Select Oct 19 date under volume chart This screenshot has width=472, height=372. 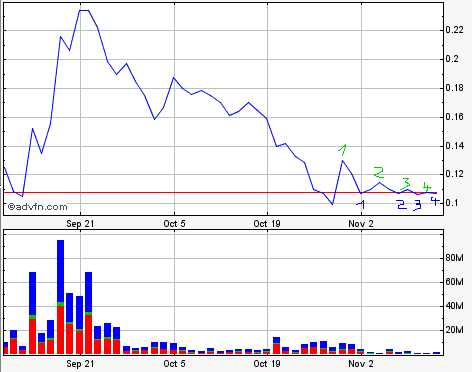click(267, 364)
